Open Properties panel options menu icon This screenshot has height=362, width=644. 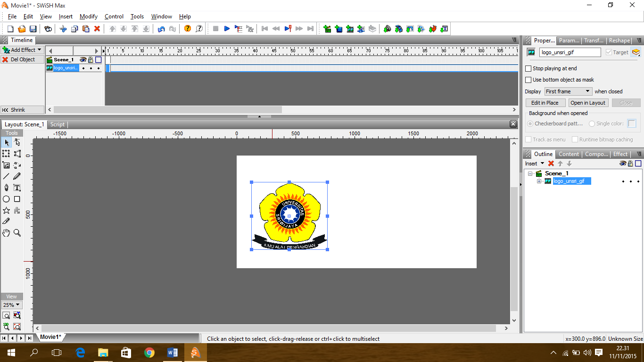(x=638, y=41)
